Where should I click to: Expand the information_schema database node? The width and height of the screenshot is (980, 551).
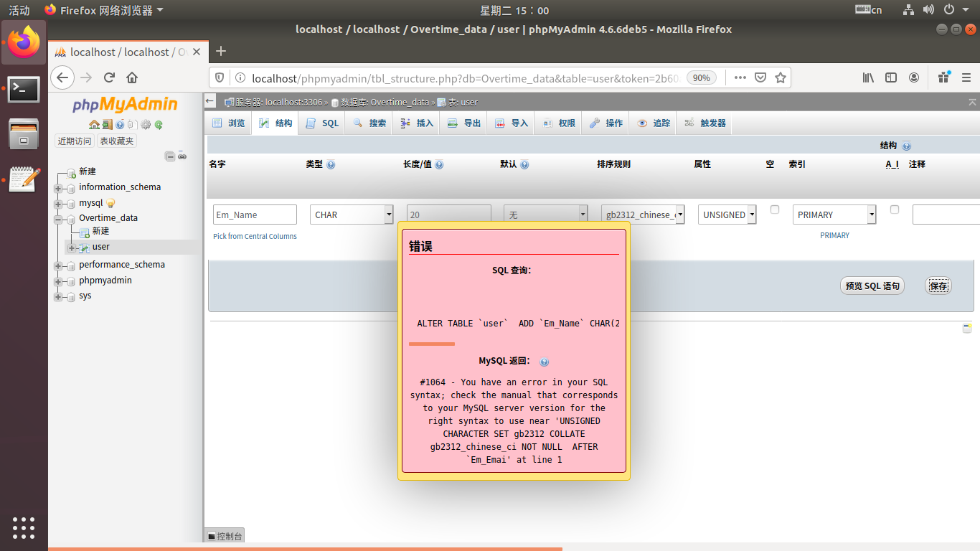click(58, 188)
